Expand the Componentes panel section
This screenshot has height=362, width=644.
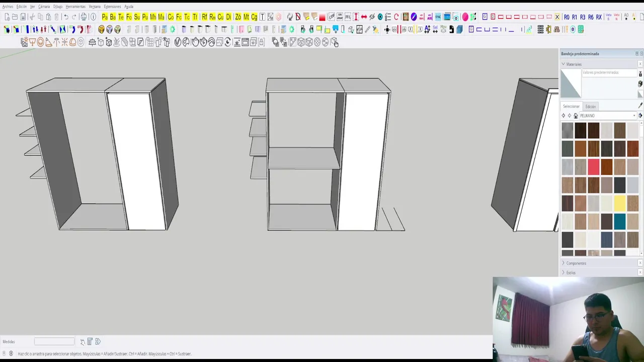tap(563, 263)
